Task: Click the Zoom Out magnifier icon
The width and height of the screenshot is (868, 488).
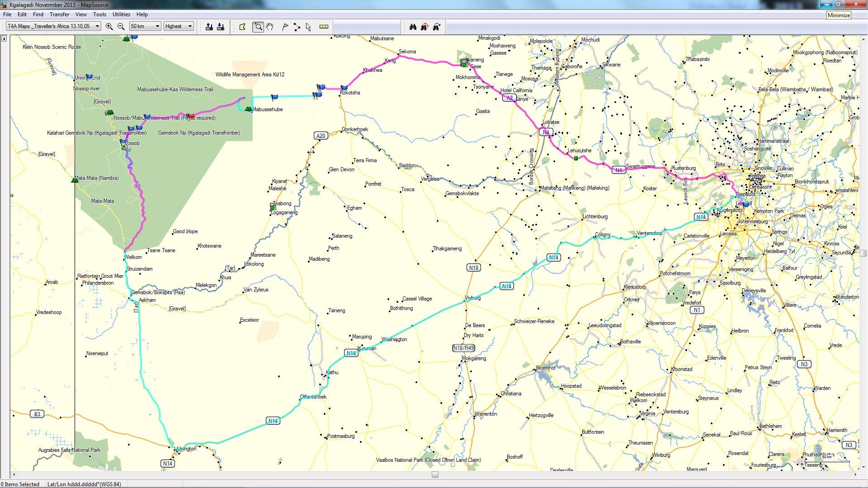Action: pos(121,27)
